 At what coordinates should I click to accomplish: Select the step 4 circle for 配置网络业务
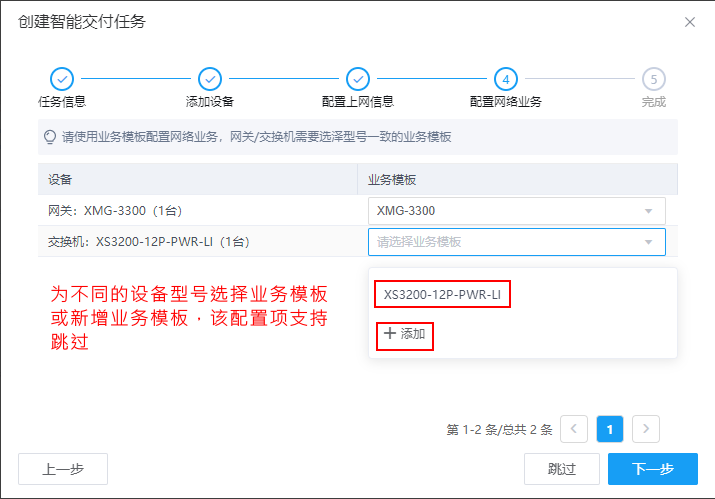505,79
